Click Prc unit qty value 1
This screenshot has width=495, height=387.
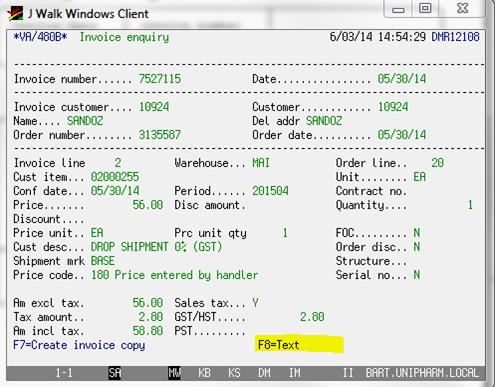[x=285, y=233]
